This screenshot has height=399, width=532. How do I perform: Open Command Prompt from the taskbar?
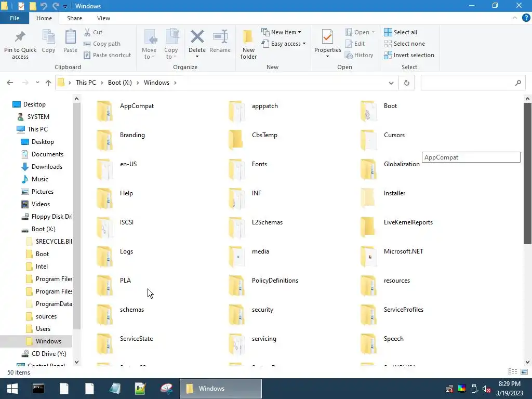(x=38, y=389)
